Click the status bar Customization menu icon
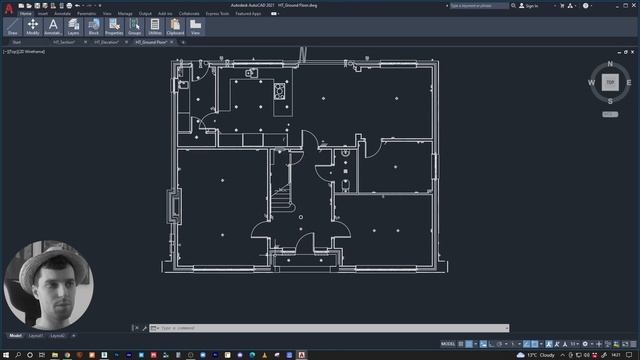 pyautogui.click(x=634, y=344)
